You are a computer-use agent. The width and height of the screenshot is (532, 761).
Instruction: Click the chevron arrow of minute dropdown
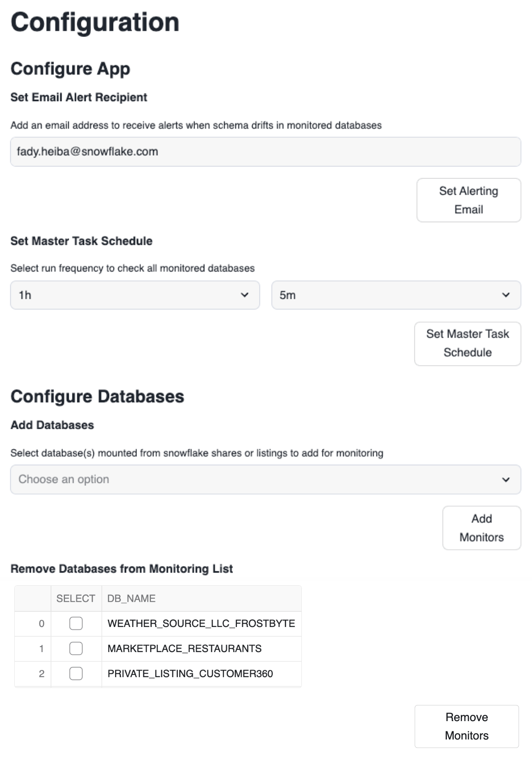506,295
